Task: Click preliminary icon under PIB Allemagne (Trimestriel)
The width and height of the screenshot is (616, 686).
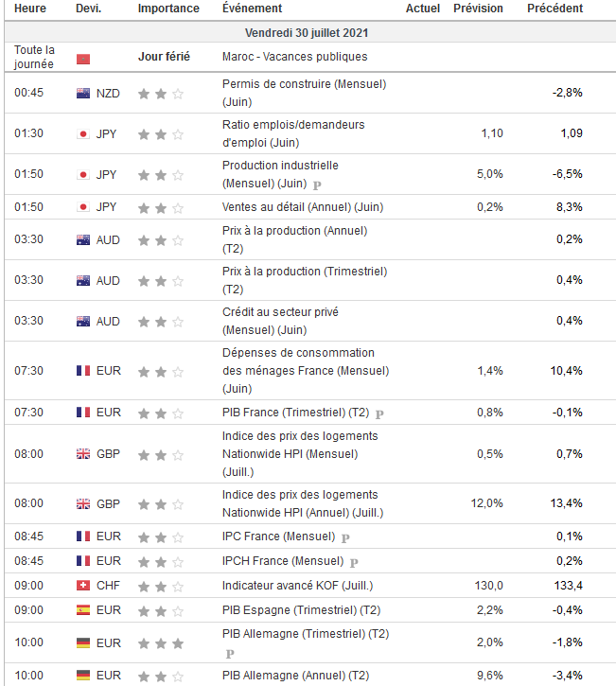Action: coord(229,653)
